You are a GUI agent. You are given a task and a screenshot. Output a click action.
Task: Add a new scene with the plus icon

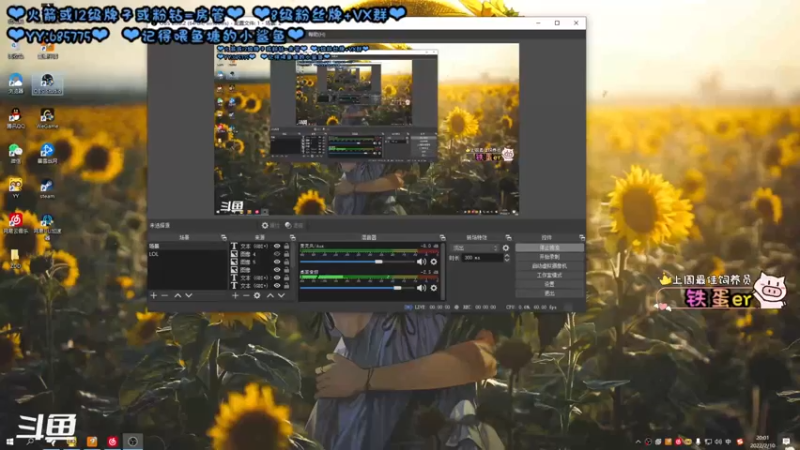click(x=154, y=295)
